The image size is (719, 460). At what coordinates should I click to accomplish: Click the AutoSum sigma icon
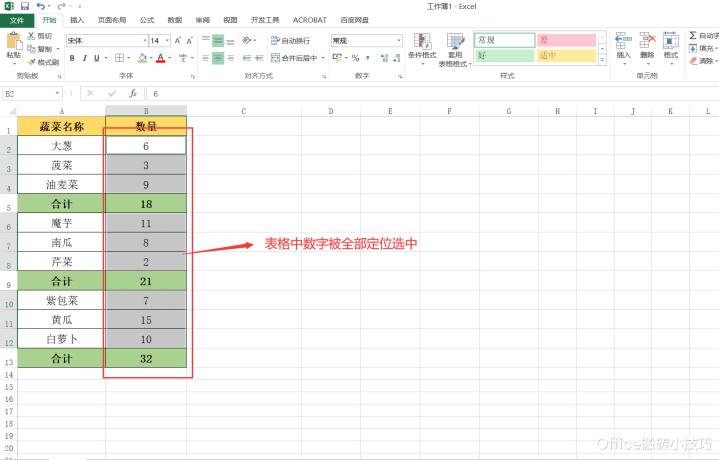coord(693,35)
